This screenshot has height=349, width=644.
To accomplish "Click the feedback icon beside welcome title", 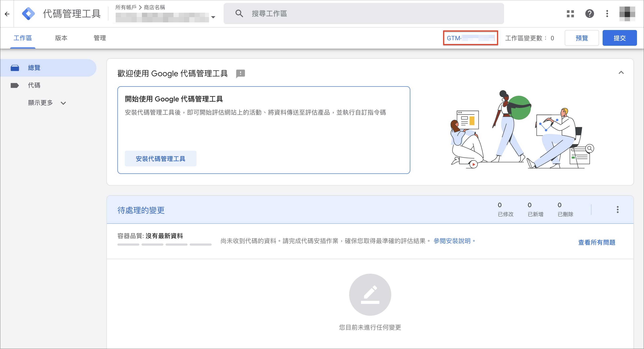I will coord(240,74).
